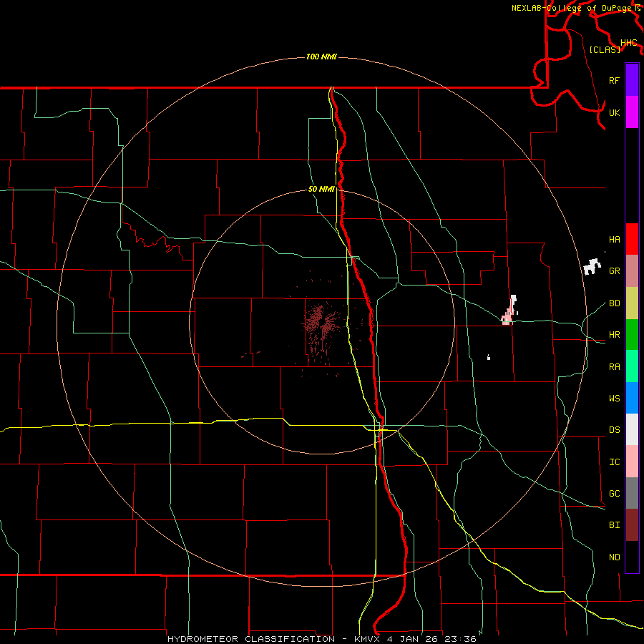Click the white dry snow echo near GR label
This screenshot has height=644, width=644.
click(592, 267)
